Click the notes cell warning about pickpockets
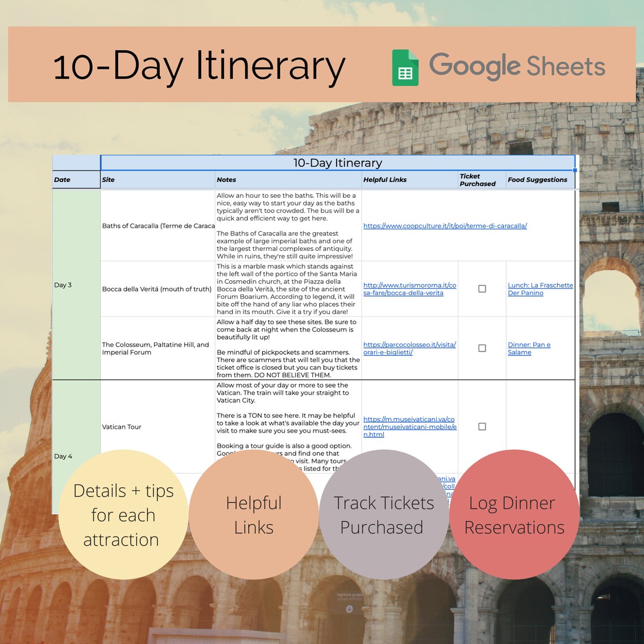644x644 pixels. [x=288, y=349]
